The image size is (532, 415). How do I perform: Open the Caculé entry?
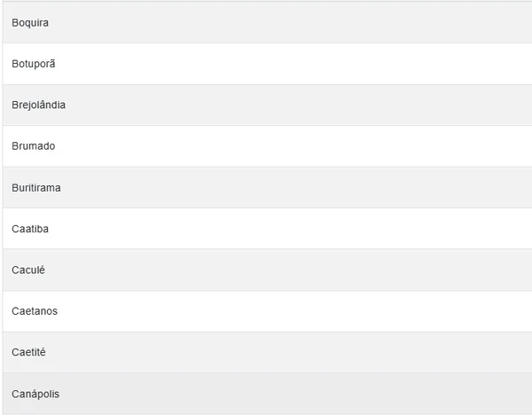pos(28,270)
